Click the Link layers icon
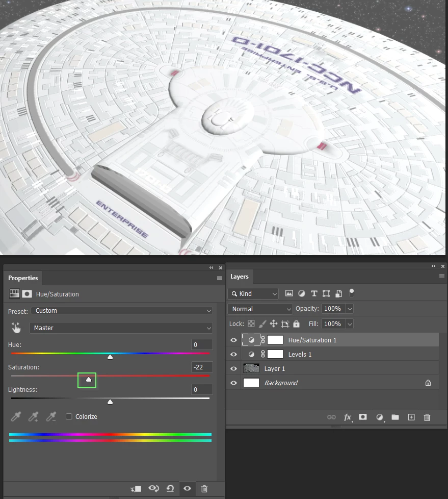 [x=331, y=417]
